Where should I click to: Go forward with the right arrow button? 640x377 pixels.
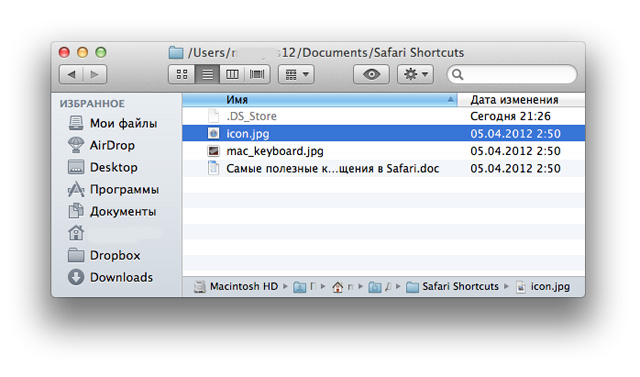(x=95, y=74)
